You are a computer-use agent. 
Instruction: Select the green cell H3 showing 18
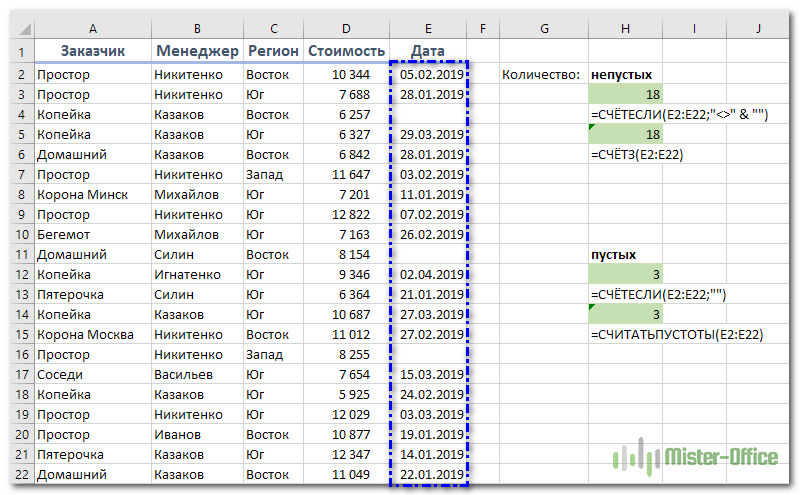626,94
